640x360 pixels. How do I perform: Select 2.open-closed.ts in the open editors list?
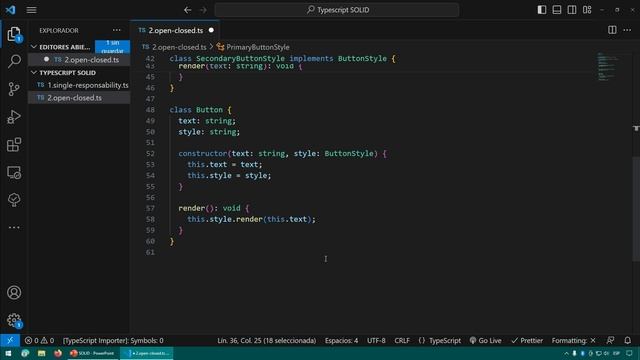[79, 60]
